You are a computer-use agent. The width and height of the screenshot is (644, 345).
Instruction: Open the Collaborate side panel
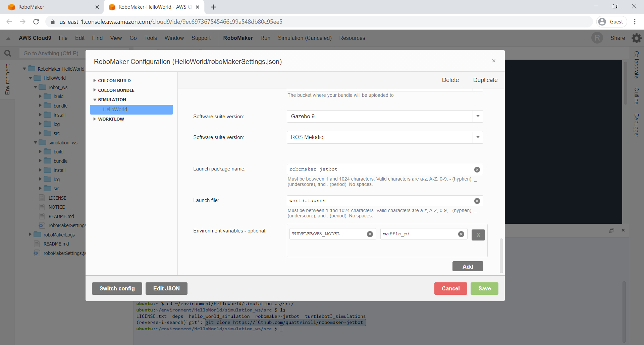click(x=636, y=65)
